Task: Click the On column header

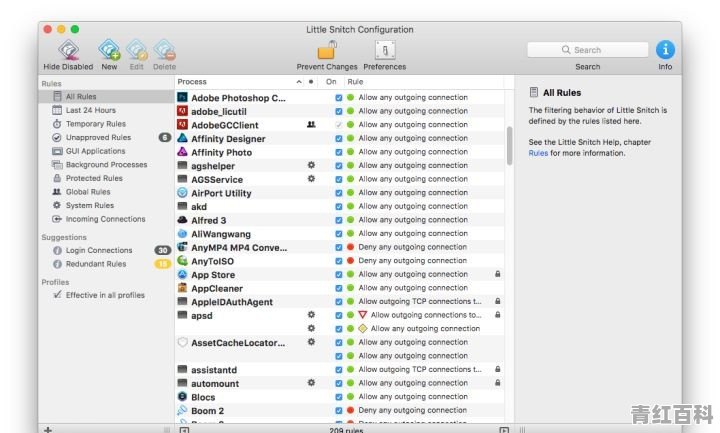Action: [x=331, y=82]
